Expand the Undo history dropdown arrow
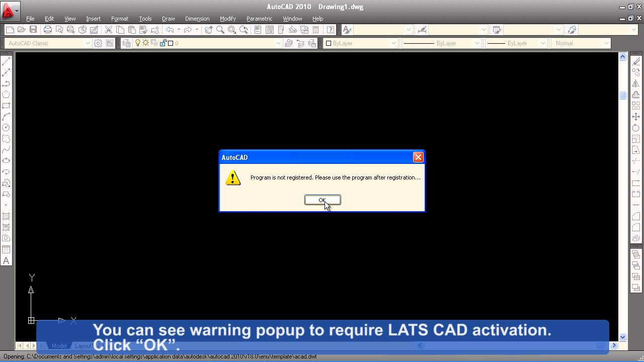 (x=179, y=30)
